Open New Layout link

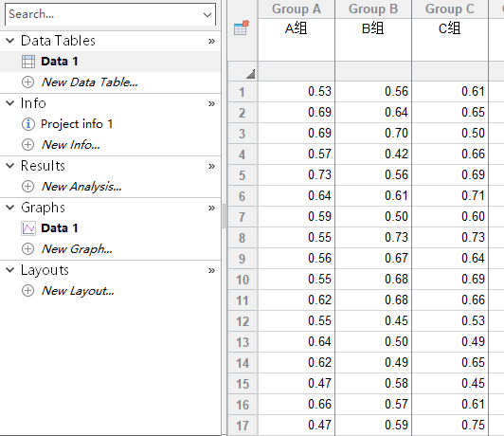pos(78,291)
